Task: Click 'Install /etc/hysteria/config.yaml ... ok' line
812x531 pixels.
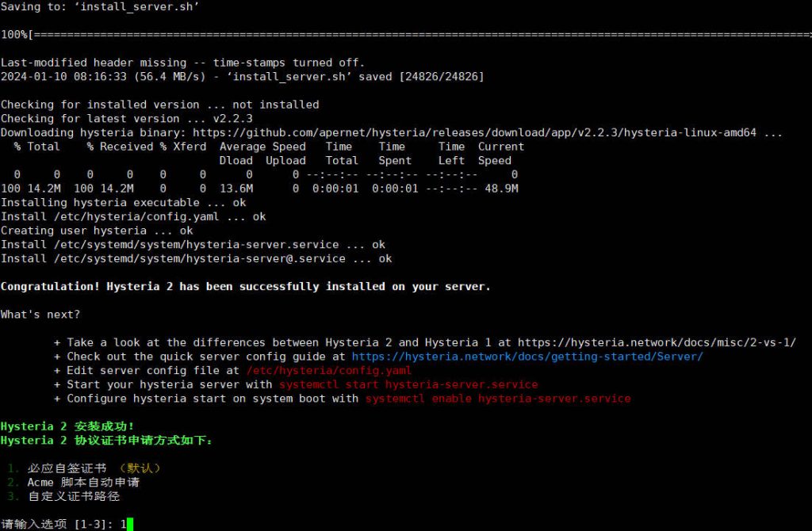Action: (133, 216)
